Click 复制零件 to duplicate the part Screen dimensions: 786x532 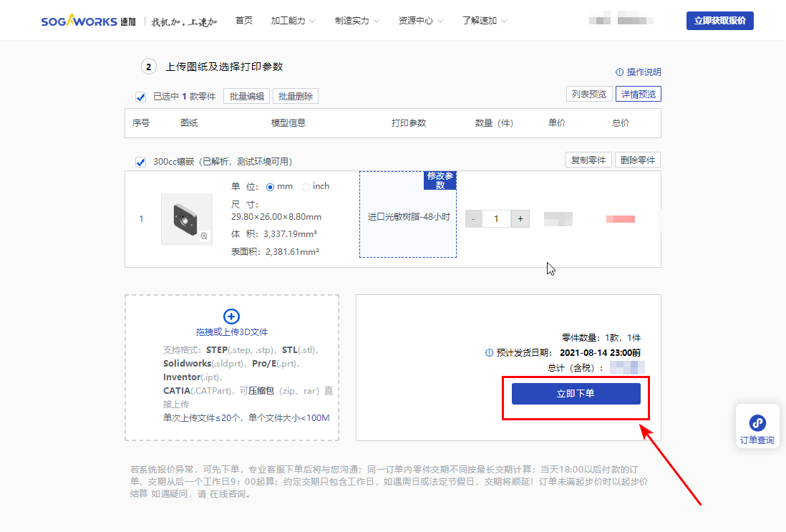588,159
